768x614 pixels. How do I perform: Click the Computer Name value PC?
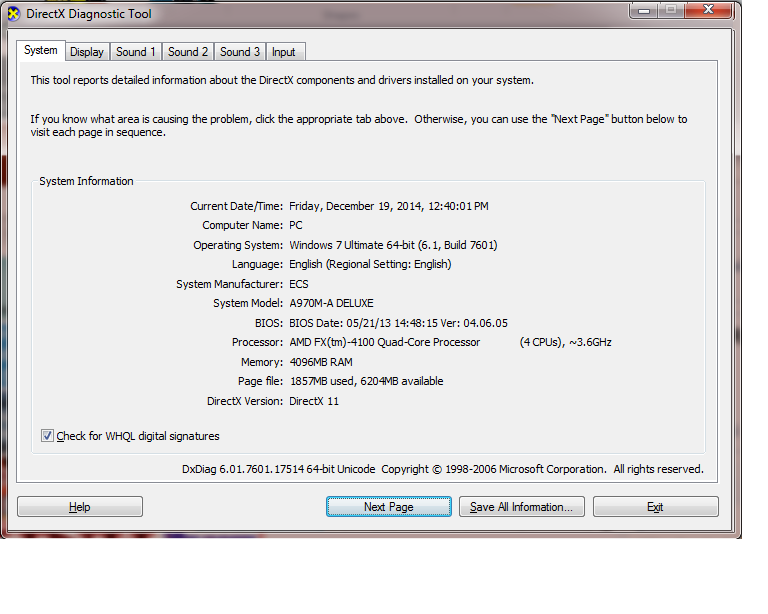(x=296, y=225)
